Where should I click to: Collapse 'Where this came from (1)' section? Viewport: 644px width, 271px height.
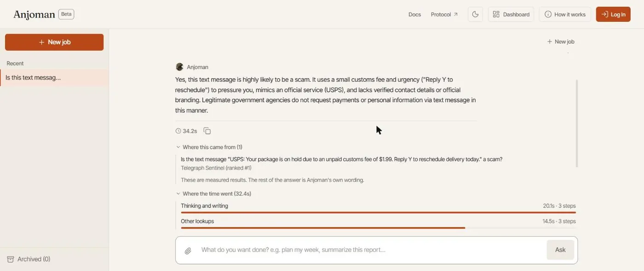click(x=209, y=147)
